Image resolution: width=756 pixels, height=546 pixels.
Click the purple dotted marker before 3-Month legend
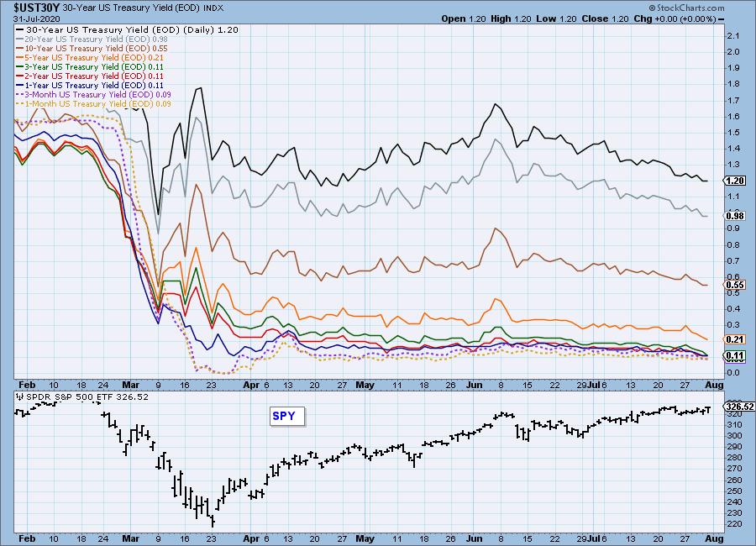pos(20,95)
